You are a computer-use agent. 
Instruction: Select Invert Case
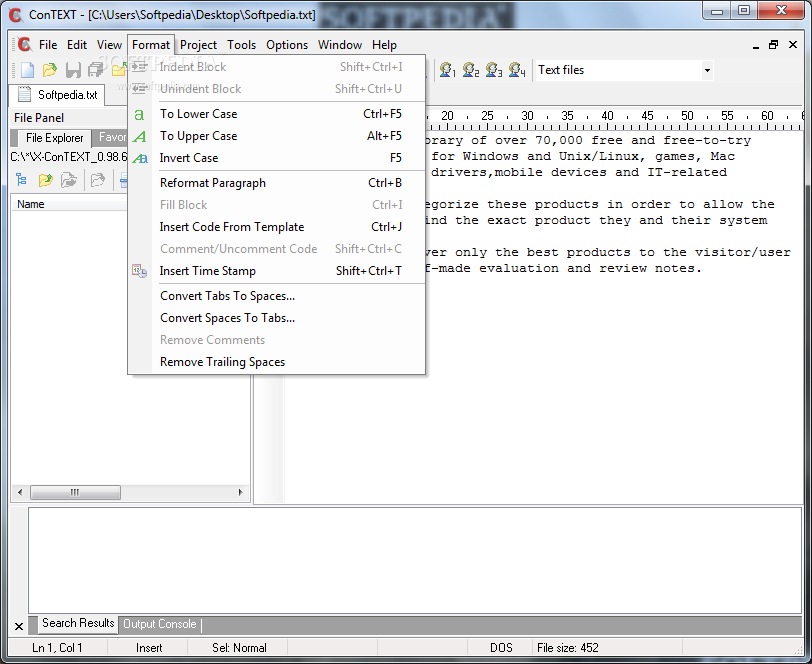coord(277,158)
